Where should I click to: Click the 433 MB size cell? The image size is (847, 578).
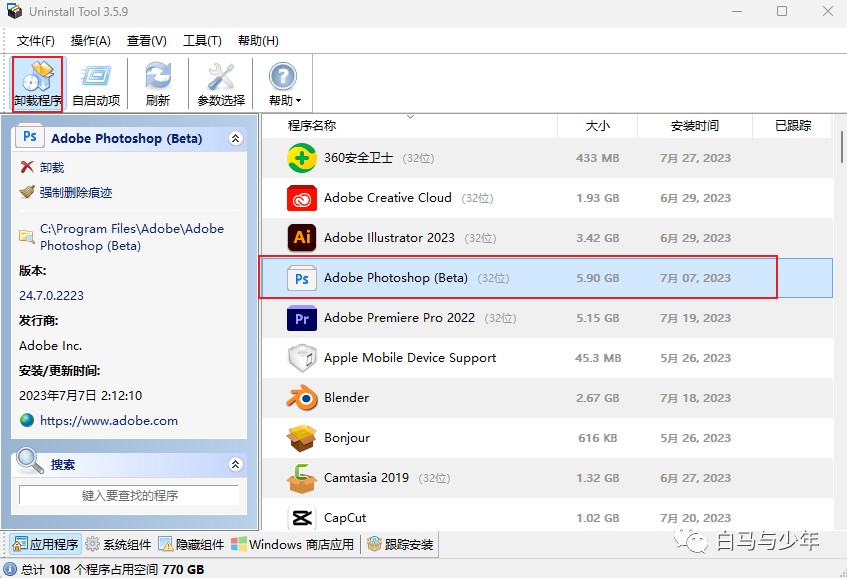(597, 158)
